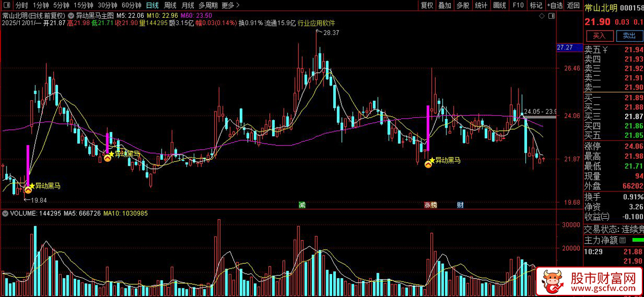Switch to 周线 weekly tab
644x297 pixels.
(170, 5)
